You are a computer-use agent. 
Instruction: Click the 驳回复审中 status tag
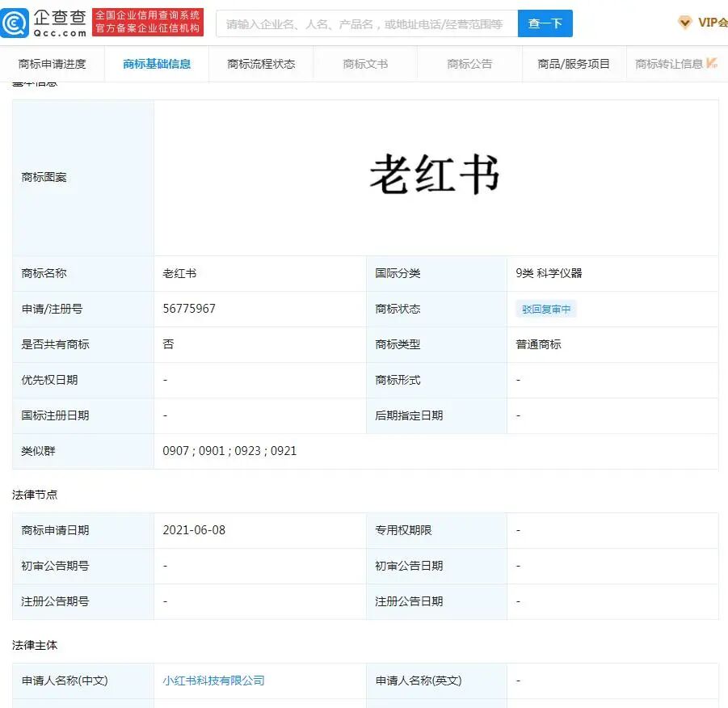pyautogui.click(x=545, y=309)
